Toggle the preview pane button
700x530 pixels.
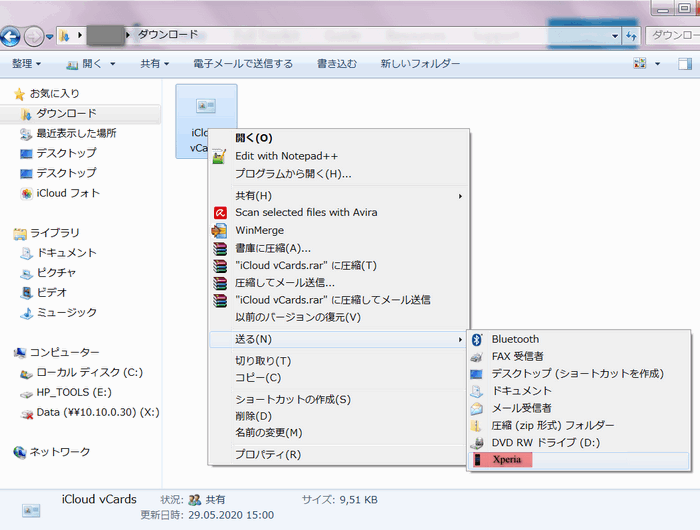tap(684, 64)
